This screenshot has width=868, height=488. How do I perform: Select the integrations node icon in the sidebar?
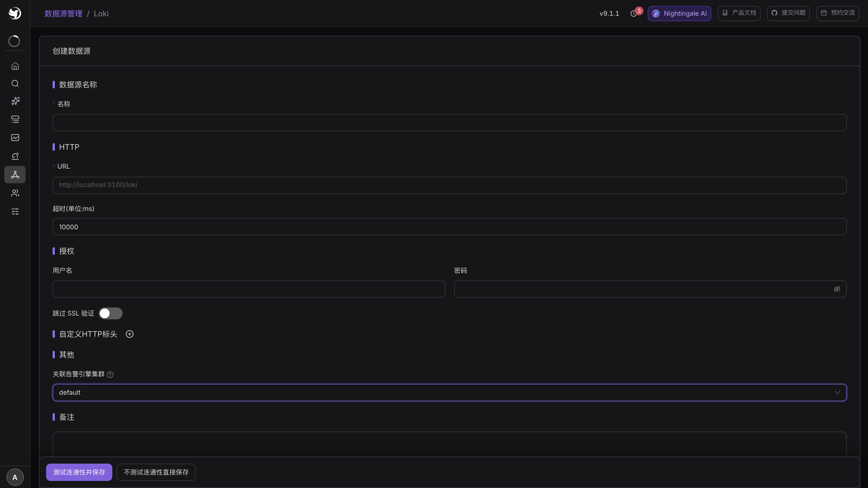(x=15, y=174)
